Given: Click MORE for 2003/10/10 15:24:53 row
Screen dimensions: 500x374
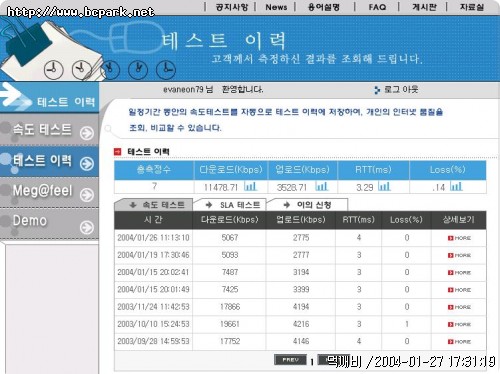Looking at the screenshot, I should coord(459,324).
